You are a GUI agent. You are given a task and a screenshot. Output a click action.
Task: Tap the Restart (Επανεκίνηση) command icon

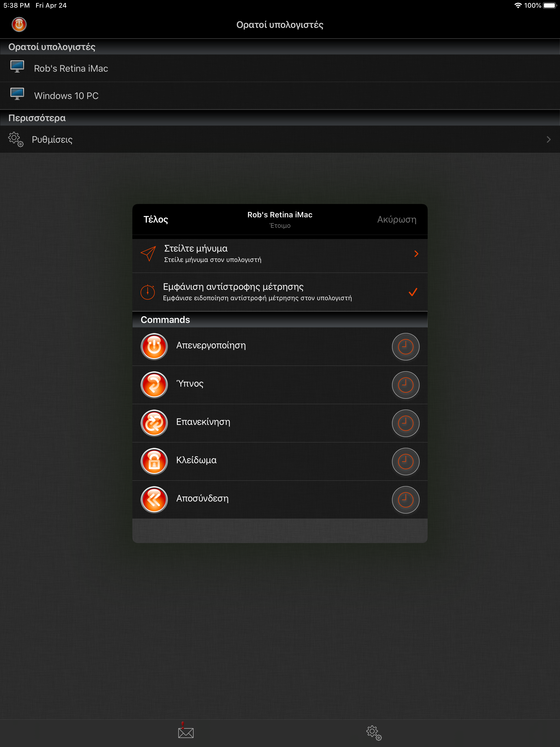154,423
